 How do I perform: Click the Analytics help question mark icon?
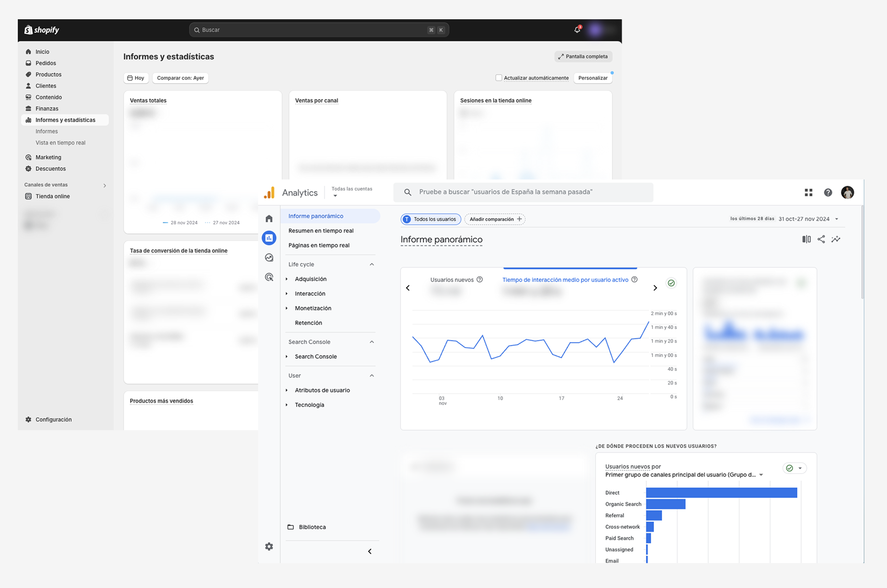tap(828, 192)
